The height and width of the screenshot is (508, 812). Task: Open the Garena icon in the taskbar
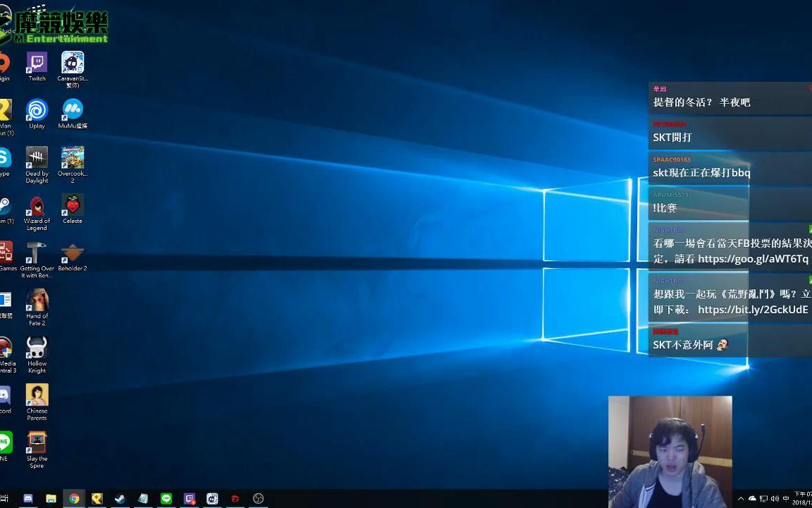(235, 499)
